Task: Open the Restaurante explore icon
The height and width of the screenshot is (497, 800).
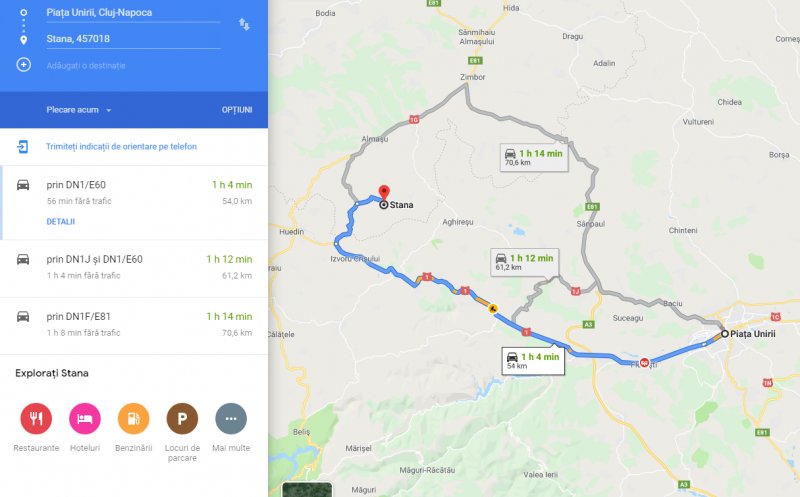Action: point(36,418)
